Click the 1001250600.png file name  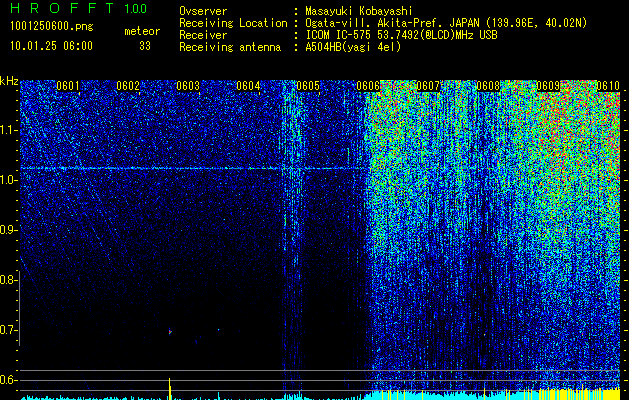[52, 27]
